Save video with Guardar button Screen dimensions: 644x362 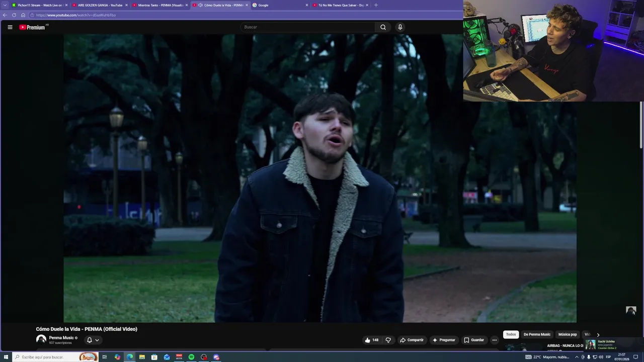tap(474, 340)
